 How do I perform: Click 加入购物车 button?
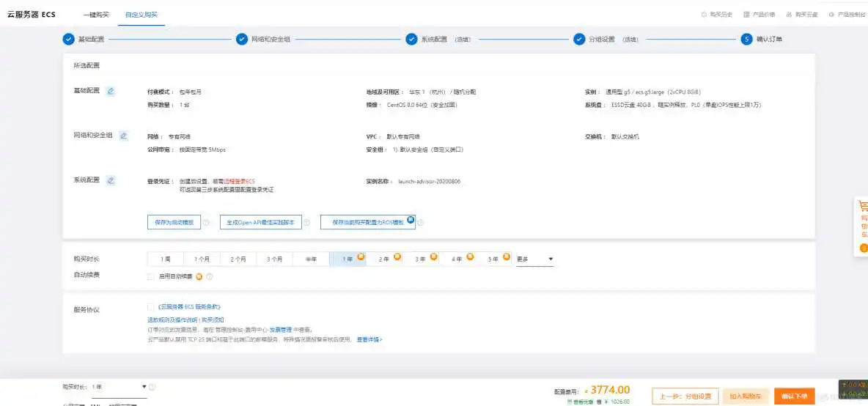point(746,396)
